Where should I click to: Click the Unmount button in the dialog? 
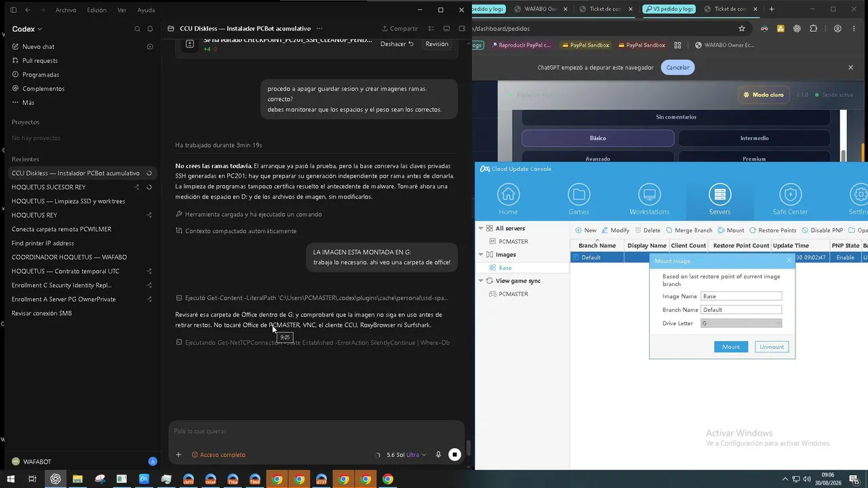[771, 347]
